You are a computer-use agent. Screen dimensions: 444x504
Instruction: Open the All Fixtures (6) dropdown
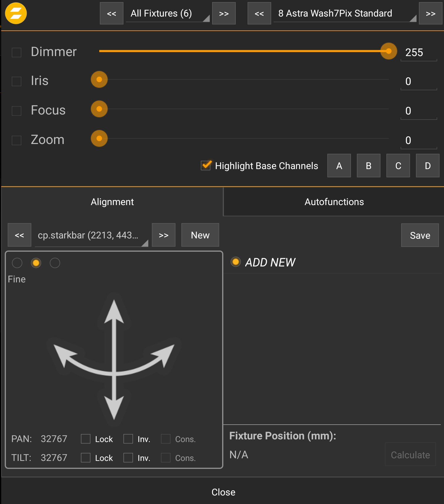[x=167, y=14]
